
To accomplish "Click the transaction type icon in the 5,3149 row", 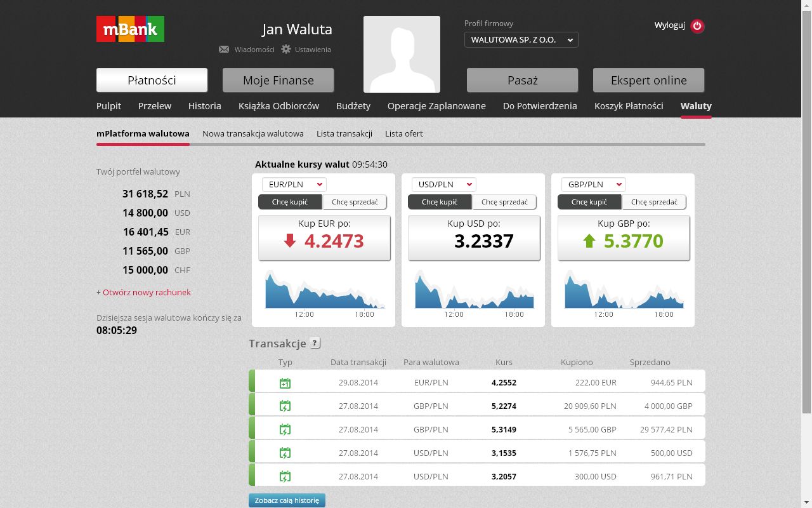I will pyautogui.click(x=285, y=429).
